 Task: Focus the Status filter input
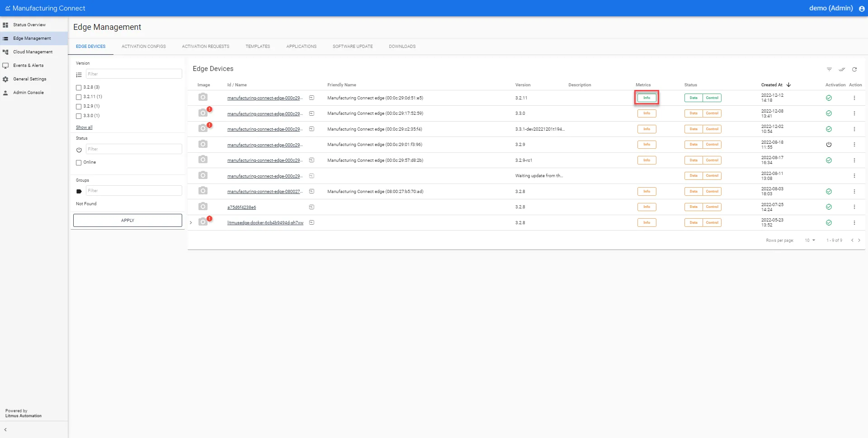click(x=134, y=149)
